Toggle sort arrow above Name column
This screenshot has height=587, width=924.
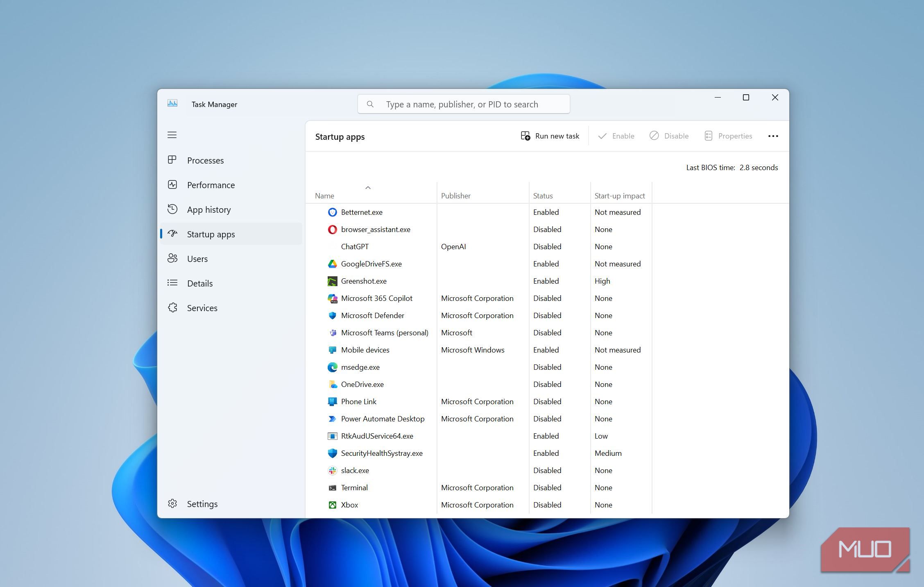[368, 188]
